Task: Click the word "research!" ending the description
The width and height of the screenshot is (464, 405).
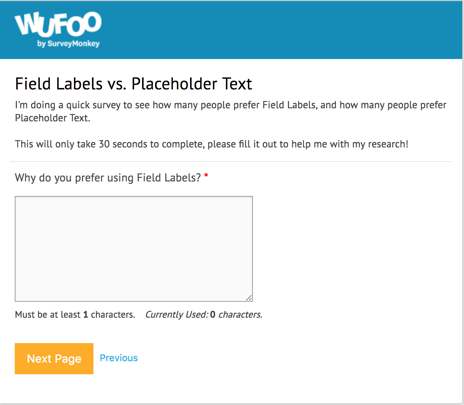Action: tap(388, 144)
